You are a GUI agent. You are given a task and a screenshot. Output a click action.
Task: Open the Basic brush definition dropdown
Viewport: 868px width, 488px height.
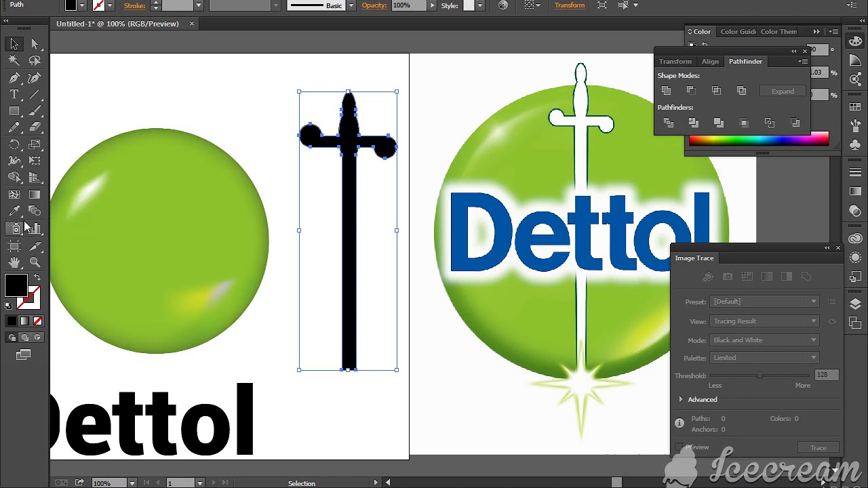pos(351,5)
